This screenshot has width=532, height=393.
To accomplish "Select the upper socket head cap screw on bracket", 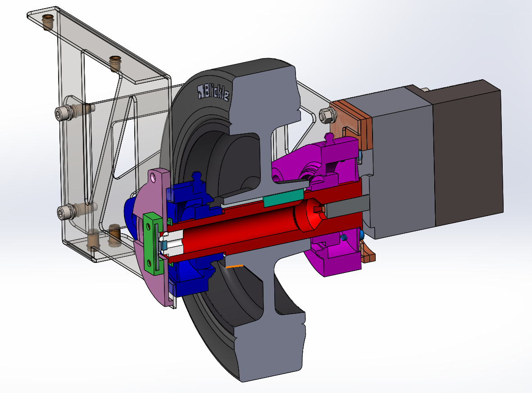I will (x=64, y=113).
